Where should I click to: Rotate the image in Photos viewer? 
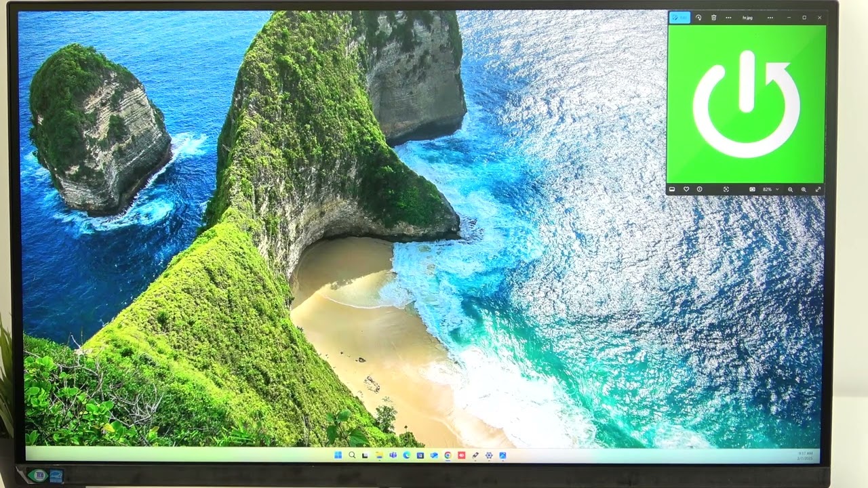pos(698,18)
